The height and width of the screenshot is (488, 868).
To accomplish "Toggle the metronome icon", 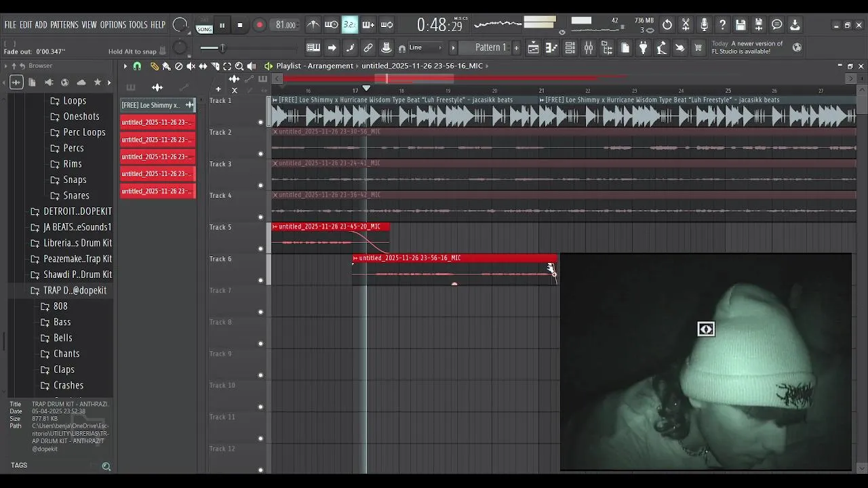I will click(x=313, y=25).
